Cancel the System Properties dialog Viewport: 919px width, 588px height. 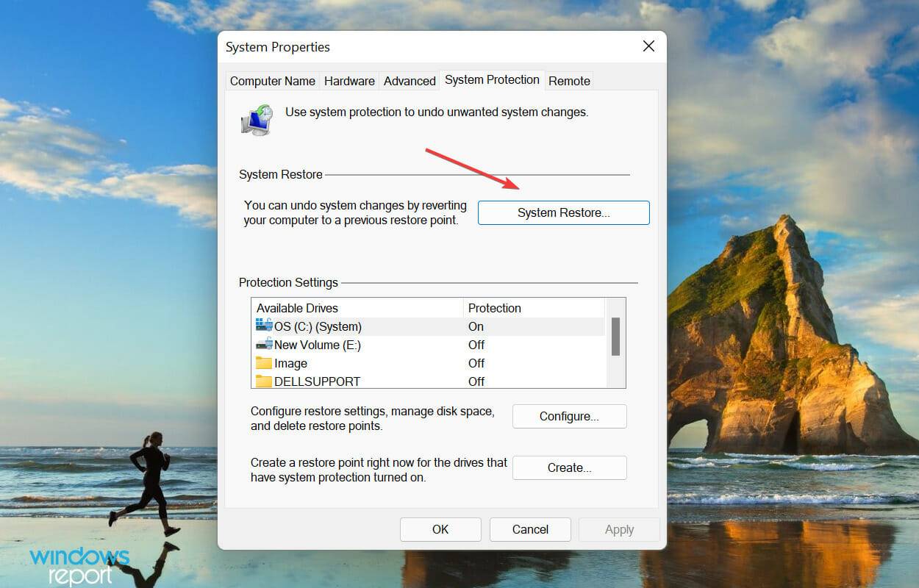pos(530,529)
